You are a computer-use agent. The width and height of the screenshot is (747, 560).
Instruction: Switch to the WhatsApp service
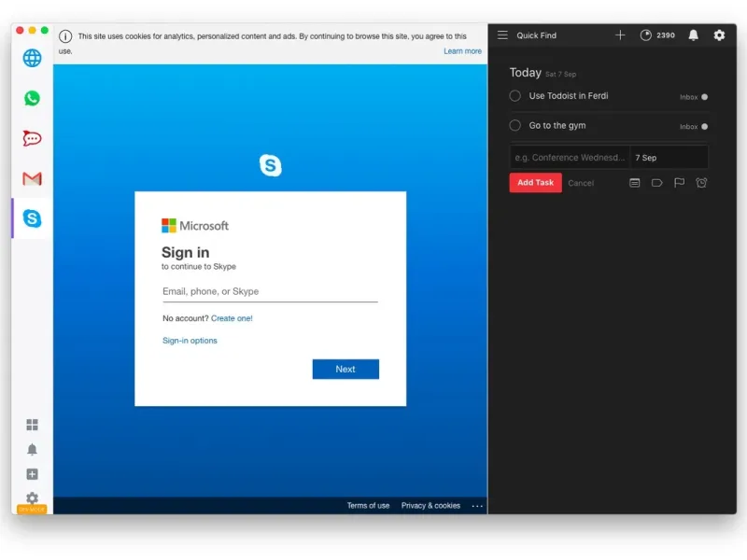(x=32, y=99)
